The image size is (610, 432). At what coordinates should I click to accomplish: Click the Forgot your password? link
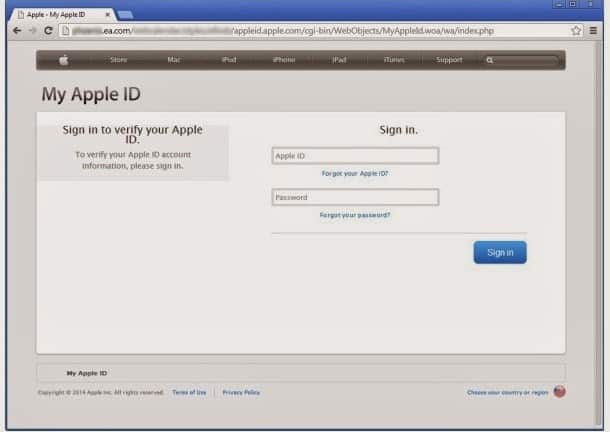355,215
